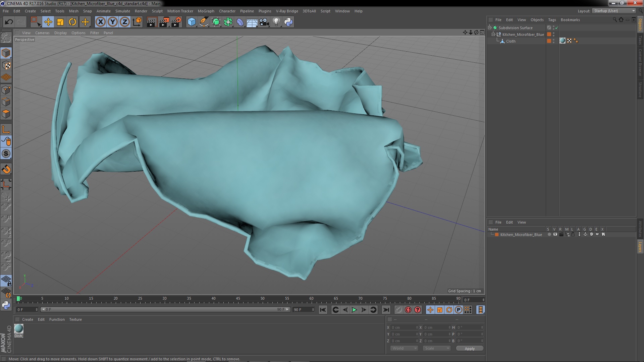Enable Polygons mode in left palette

[x=6, y=114]
